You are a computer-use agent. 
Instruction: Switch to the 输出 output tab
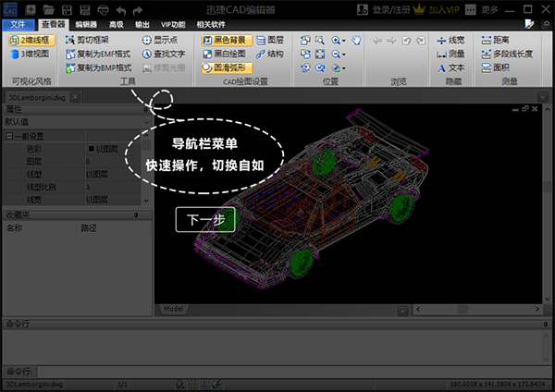coord(142,24)
